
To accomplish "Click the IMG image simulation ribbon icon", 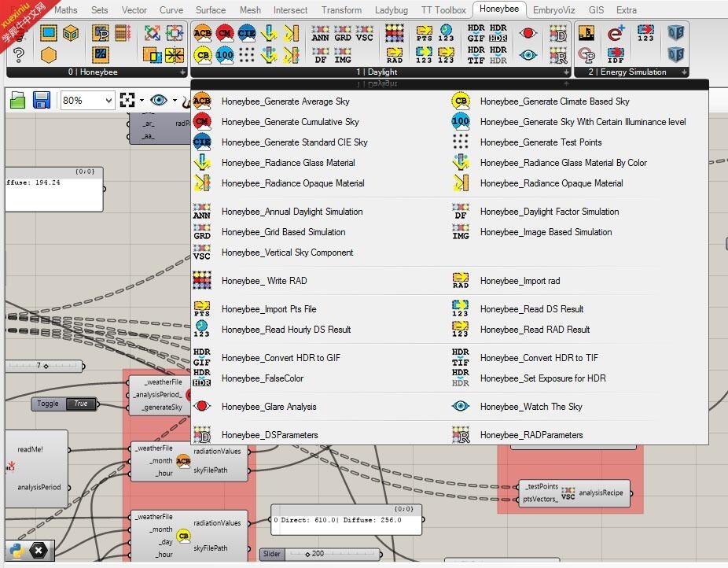I will tap(343, 55).
